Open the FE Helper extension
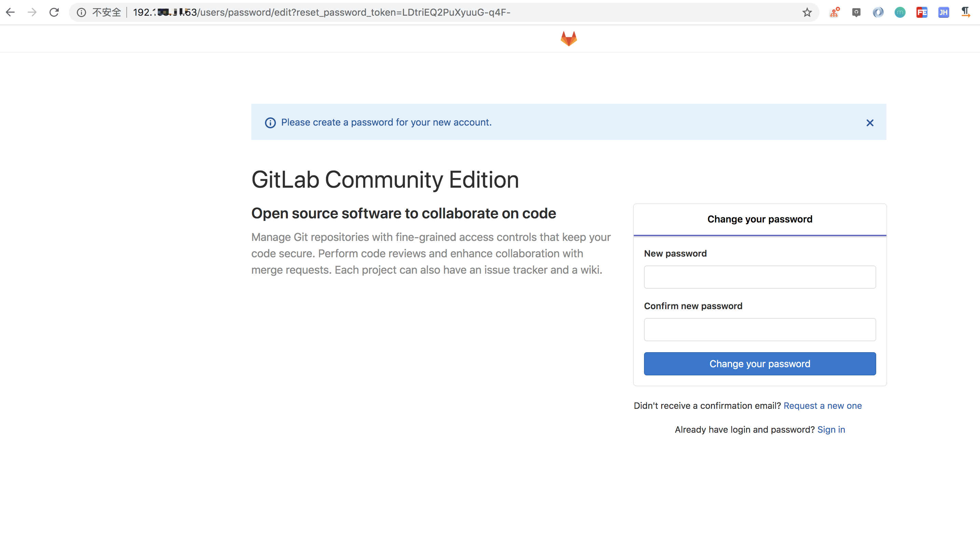 [922, 12]
